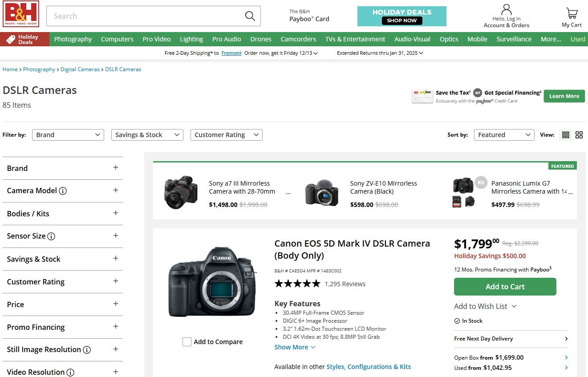The height and width of the screenshot is (377, 588).
Task: Open Customer Rating filter dropdown
Action: [x=226, y=135]
